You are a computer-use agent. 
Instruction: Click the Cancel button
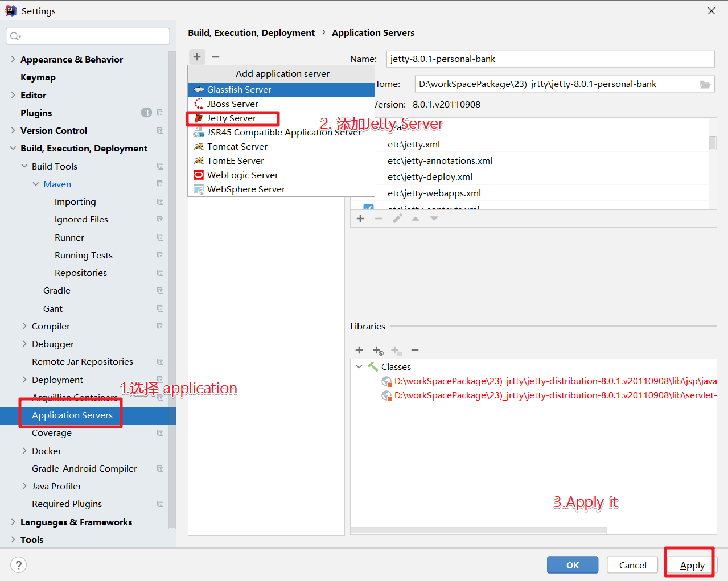pos(632,565)
